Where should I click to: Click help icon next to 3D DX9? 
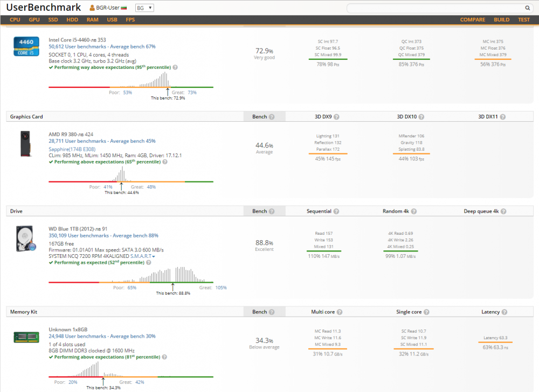(x=336, y=117)
